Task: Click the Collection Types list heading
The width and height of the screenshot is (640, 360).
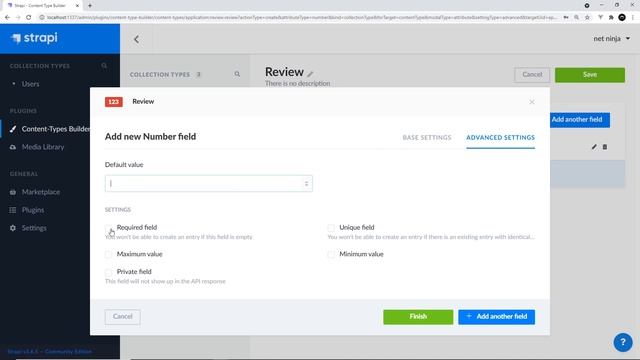Action: (x=160, y=75)
